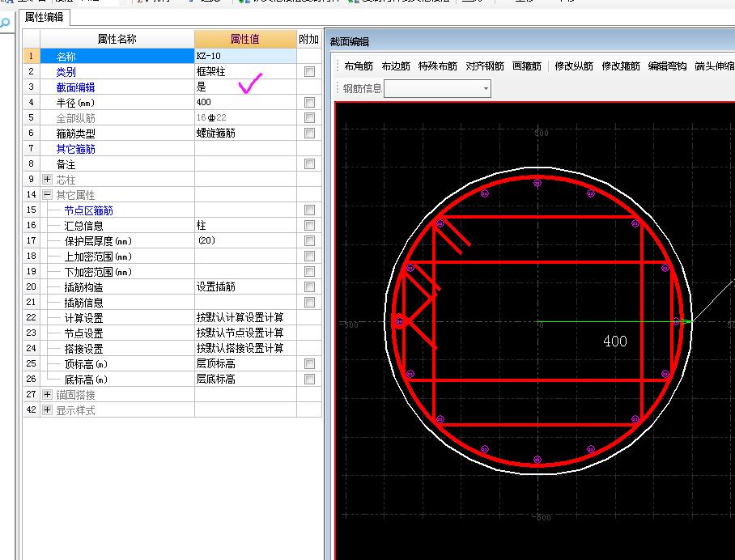Click the 节点区箍筋 property label
The width and height of the screenshot is (735, 560).
[x=88, y=210]
